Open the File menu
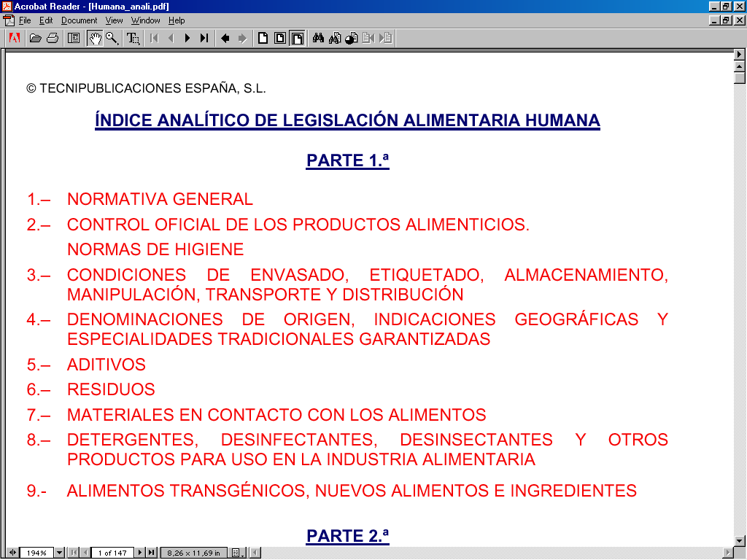The image size is (747, 560). (x=25, y=20)
